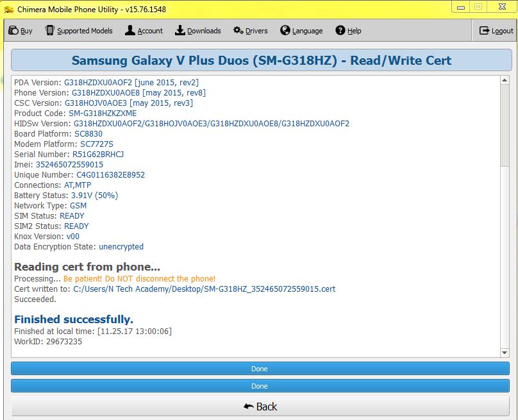Screen dimensions: 518x420
Task: Click Unique Number C4G0116382E8952
Action: [110, 175]
